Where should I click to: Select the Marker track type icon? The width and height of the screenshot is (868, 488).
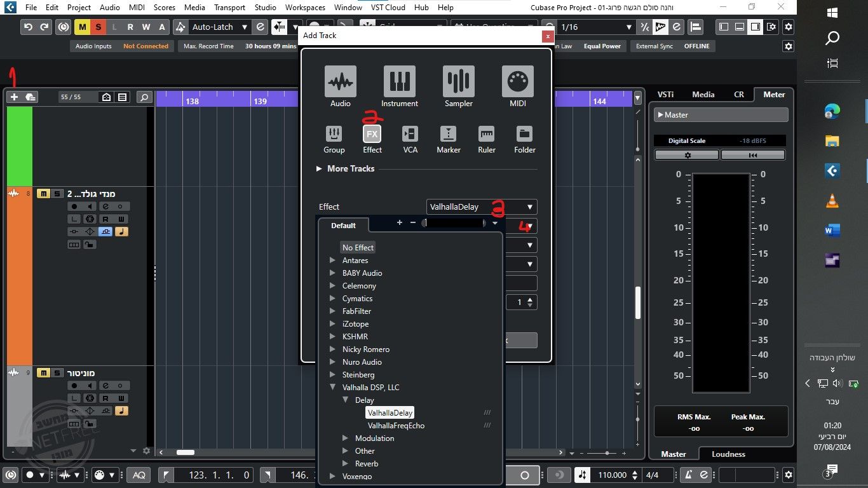pyautogui.click(x=449, y=133)
